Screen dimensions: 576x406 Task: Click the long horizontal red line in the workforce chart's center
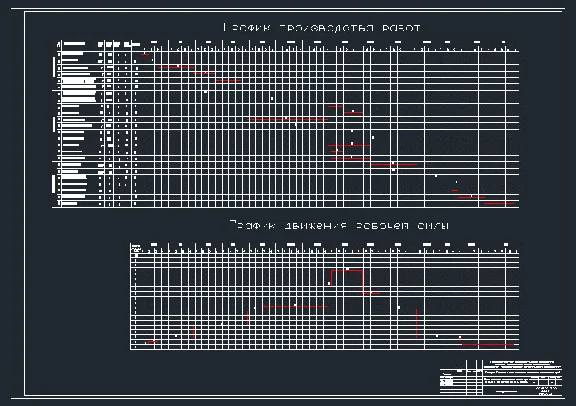point(295,307)
